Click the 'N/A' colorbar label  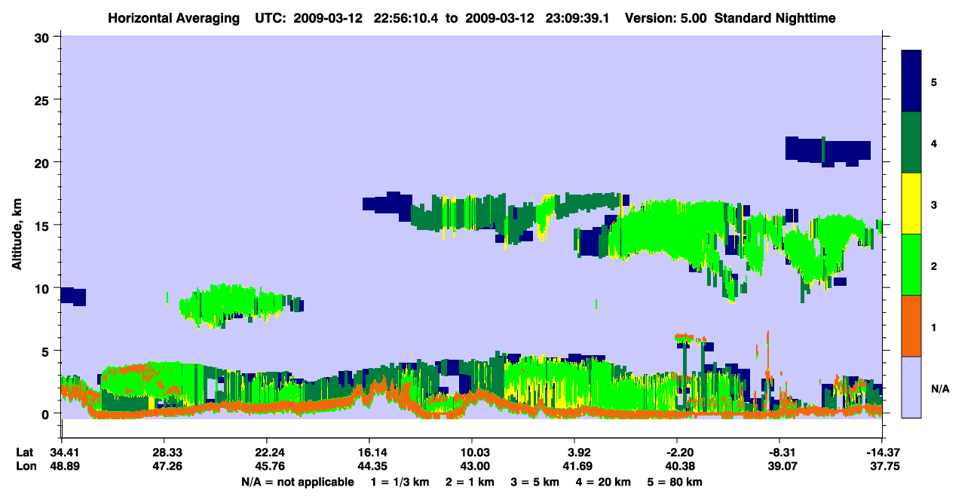point(939,389)
